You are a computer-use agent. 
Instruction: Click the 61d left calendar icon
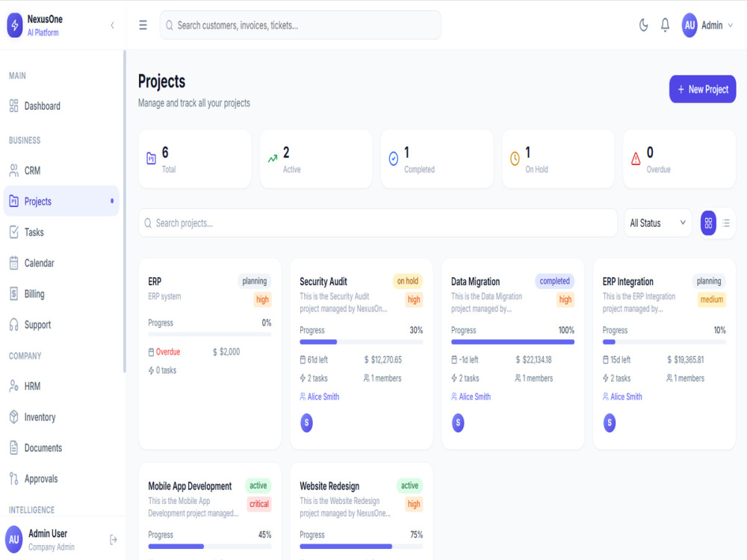tap(303, 360)
